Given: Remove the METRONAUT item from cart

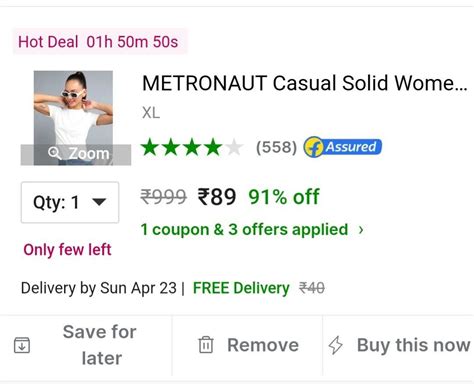Looking at the screenshot, I should point(248,345).
